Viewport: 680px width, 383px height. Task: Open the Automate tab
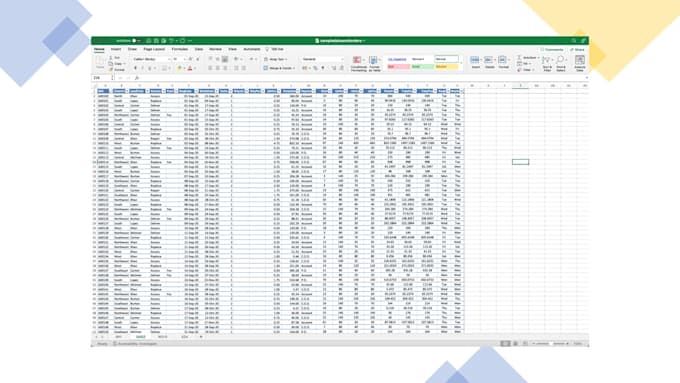[x=252, y=49]
